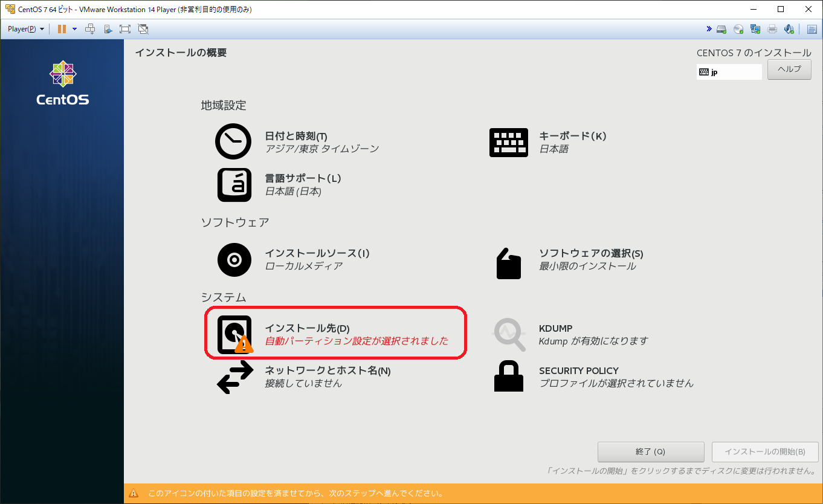Open installer help with ヘルプ button

coord(789,69)
